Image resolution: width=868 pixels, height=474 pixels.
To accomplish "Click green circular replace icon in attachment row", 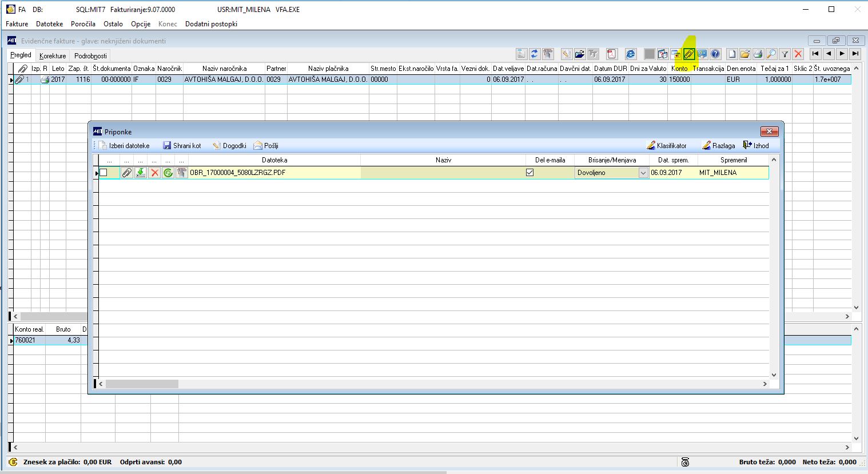I will (x=168, y=173).
